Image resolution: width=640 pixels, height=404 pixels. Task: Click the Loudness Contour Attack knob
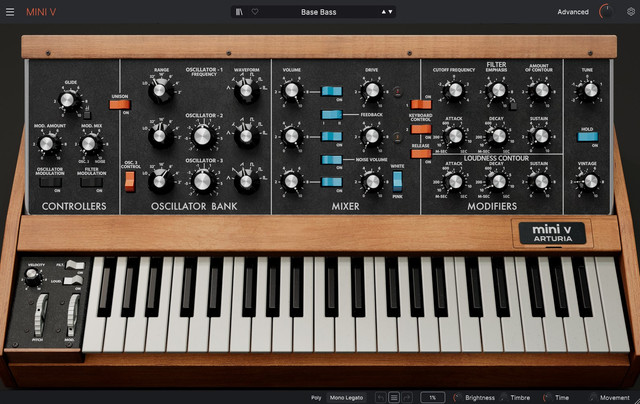[455, 181]
